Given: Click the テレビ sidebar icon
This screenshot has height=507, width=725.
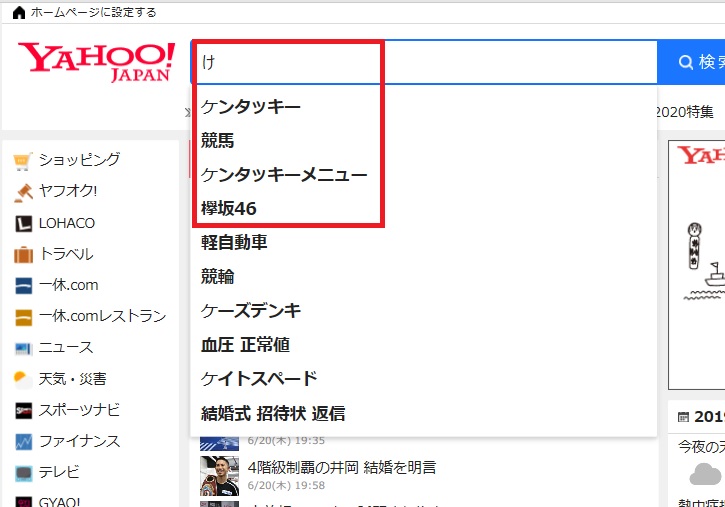Looking at the screenshot, I should 23,472.
